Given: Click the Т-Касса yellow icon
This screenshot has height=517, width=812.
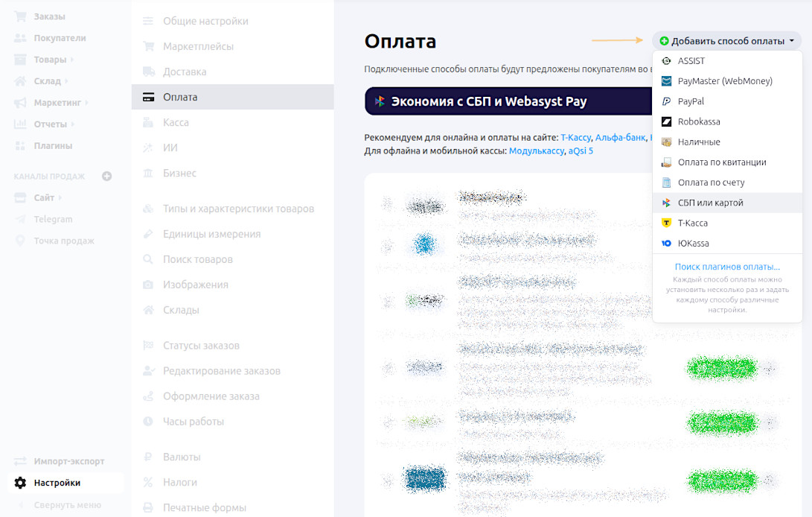Looking at the screenshot, I should [666, 223].
